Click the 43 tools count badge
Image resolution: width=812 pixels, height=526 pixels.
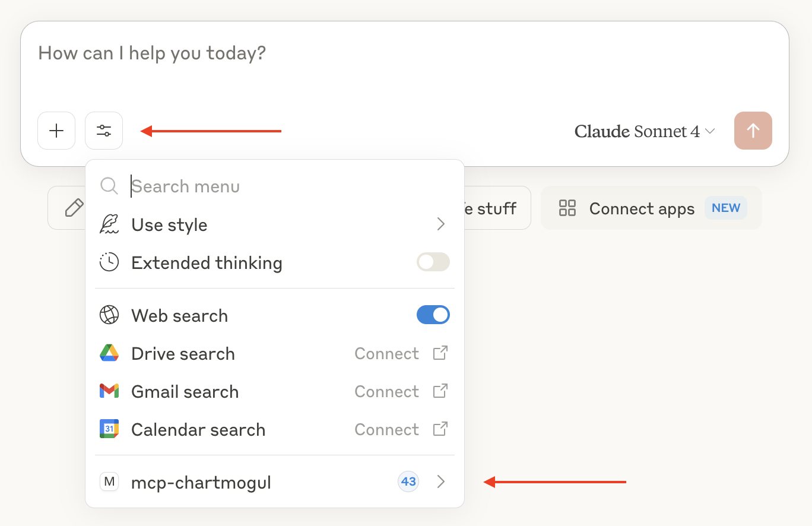[408, 482]
